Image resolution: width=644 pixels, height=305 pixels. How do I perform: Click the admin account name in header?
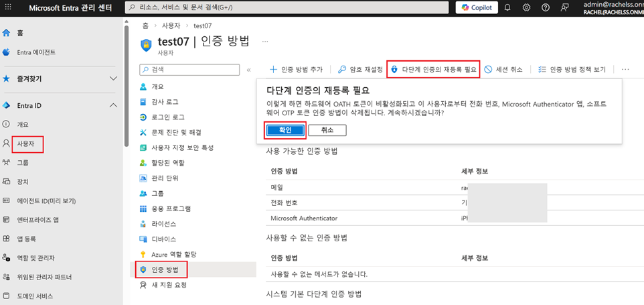tap(613, 4)
